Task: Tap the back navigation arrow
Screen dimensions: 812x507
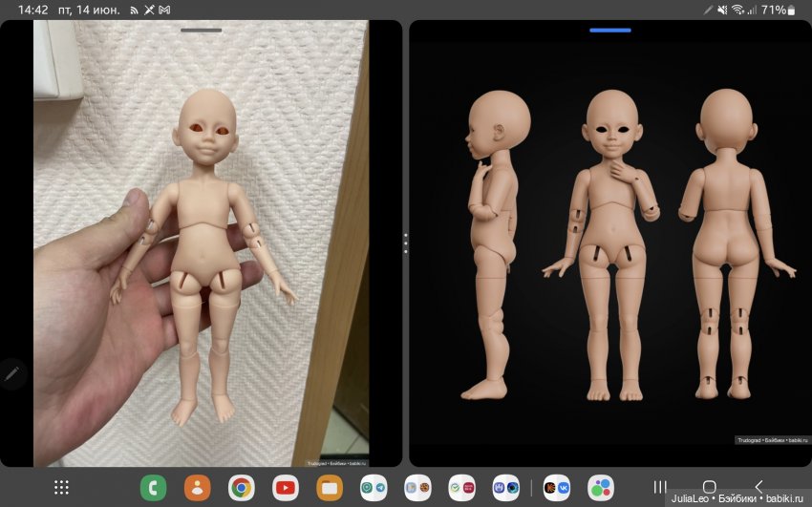Action: (759, 487)
